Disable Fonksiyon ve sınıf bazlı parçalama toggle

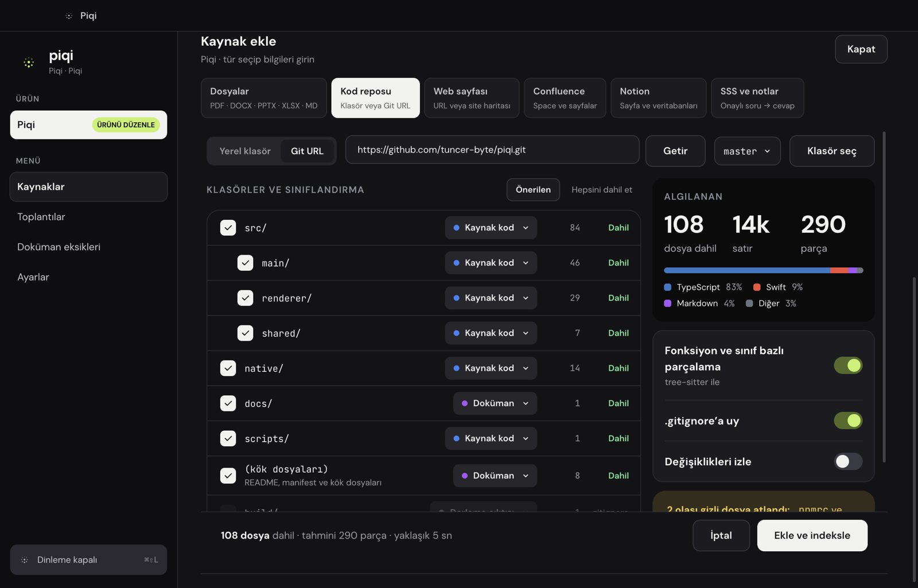pyautogui.click(x=848, y=365)
